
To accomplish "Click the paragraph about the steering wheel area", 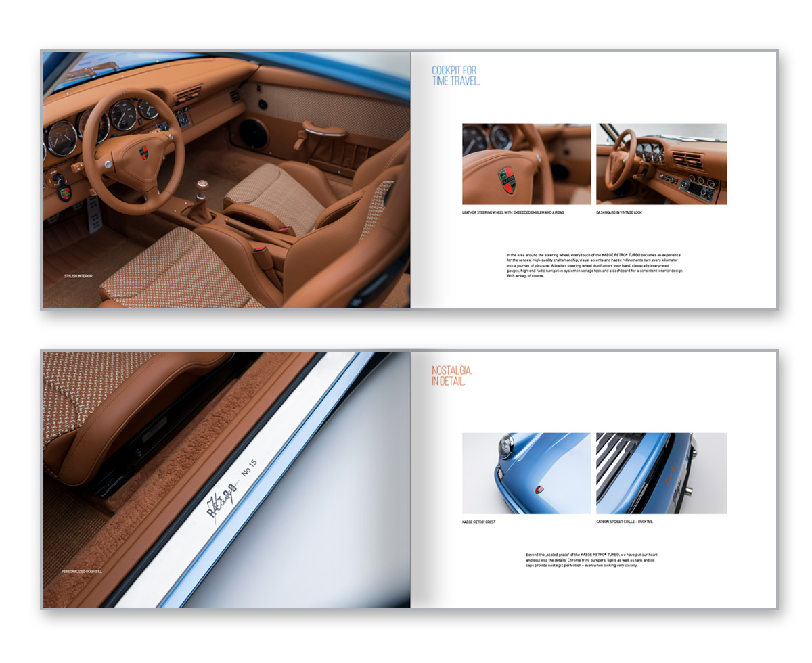I will pos(595,265).
